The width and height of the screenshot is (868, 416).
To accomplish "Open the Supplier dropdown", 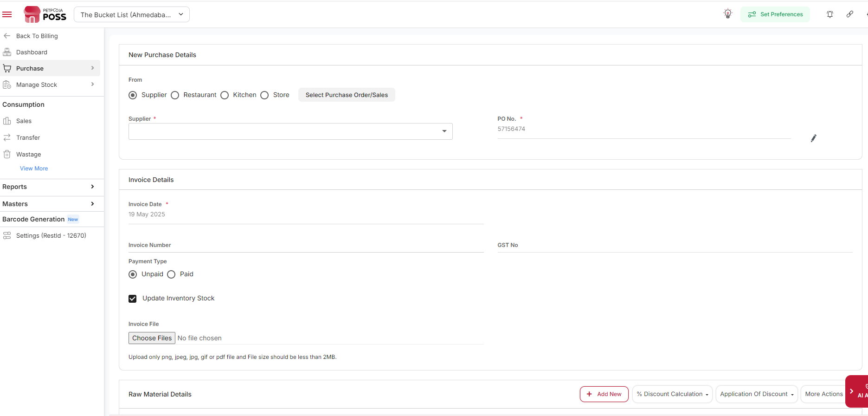I will tap(290, 131).
